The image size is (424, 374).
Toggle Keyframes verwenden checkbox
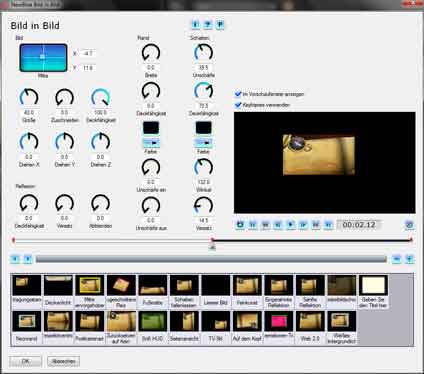[x=238, y=105]
